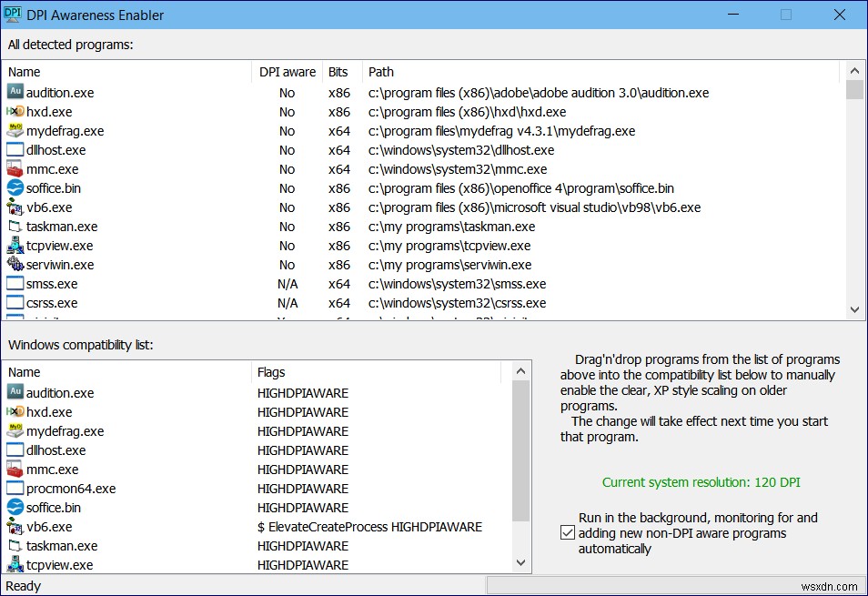
Task: Click HIGHDPIAWARE flag for audition.exe
Action: (x=303, y=393)
